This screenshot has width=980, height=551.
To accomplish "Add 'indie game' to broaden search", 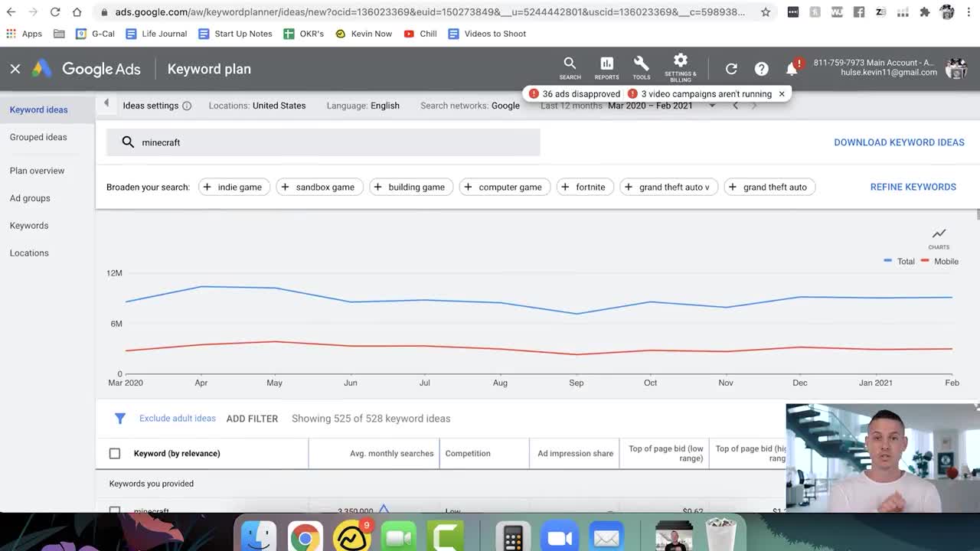I will click(x=234, y=187).
